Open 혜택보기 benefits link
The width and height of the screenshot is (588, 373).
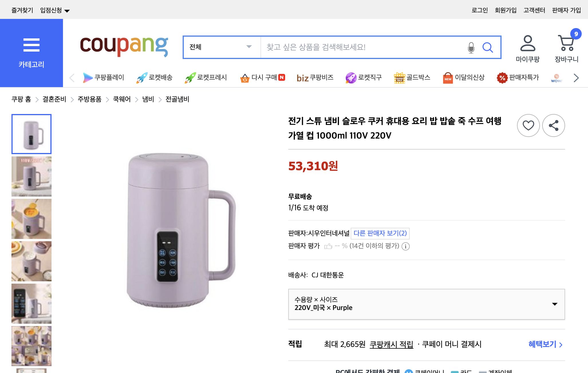click(543, 344)
